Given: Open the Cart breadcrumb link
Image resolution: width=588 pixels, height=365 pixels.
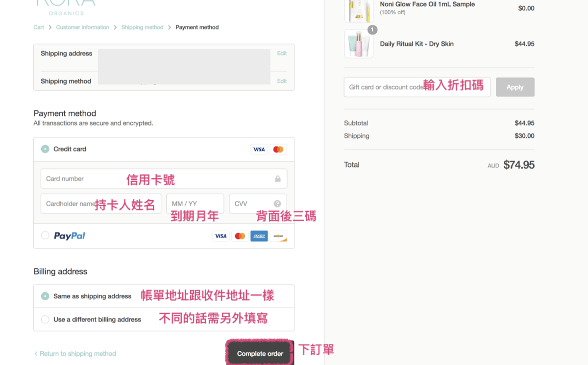Looking at the screenshot, I should pos(38,27).
